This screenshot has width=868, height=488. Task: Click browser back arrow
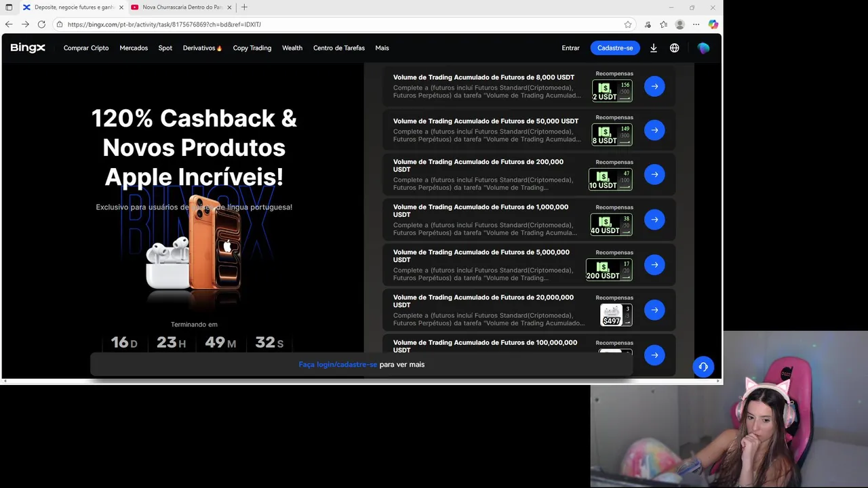pos(9,24)
